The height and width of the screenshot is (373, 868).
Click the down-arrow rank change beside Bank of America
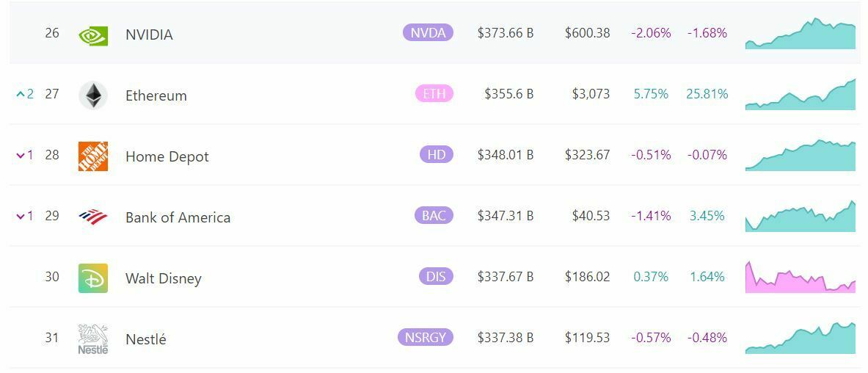pyautogui.click(x=25, y=217)
